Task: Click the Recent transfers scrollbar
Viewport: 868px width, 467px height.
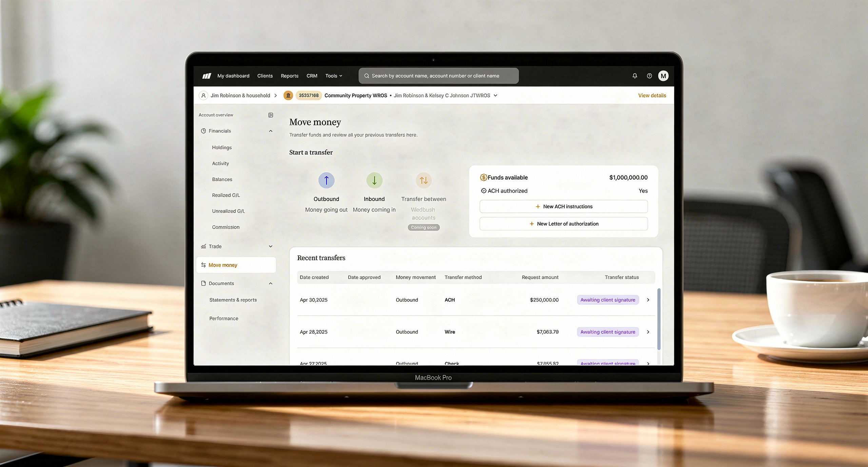Action: 659,319
